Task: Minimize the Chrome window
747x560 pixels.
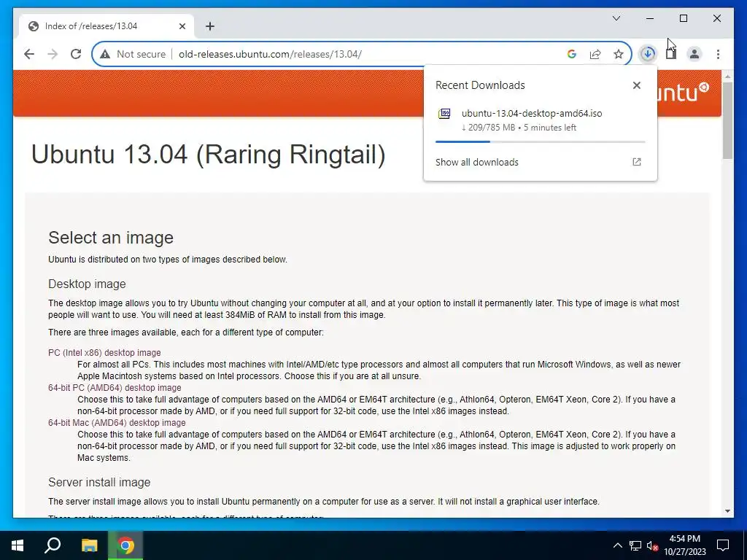Action: (x=650, y=18)
